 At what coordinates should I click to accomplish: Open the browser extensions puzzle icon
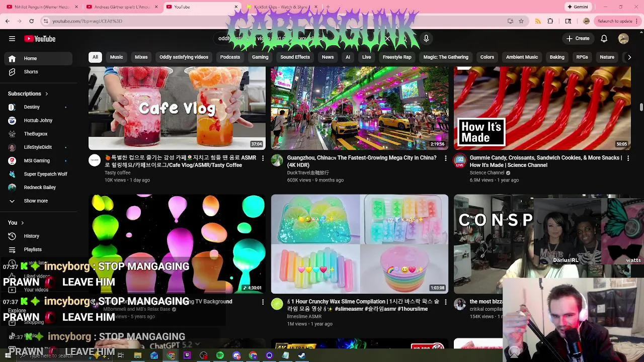point(550,21)
